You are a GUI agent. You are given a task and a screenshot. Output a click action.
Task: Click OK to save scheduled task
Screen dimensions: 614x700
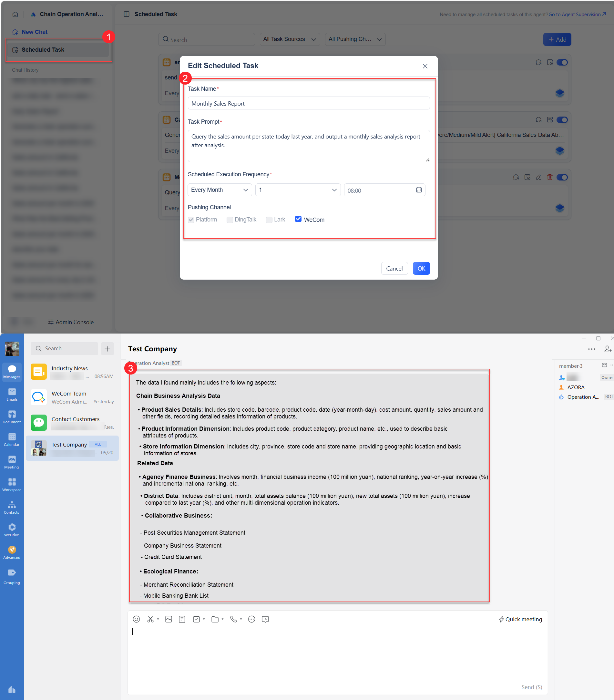click(x=421, y=269)
